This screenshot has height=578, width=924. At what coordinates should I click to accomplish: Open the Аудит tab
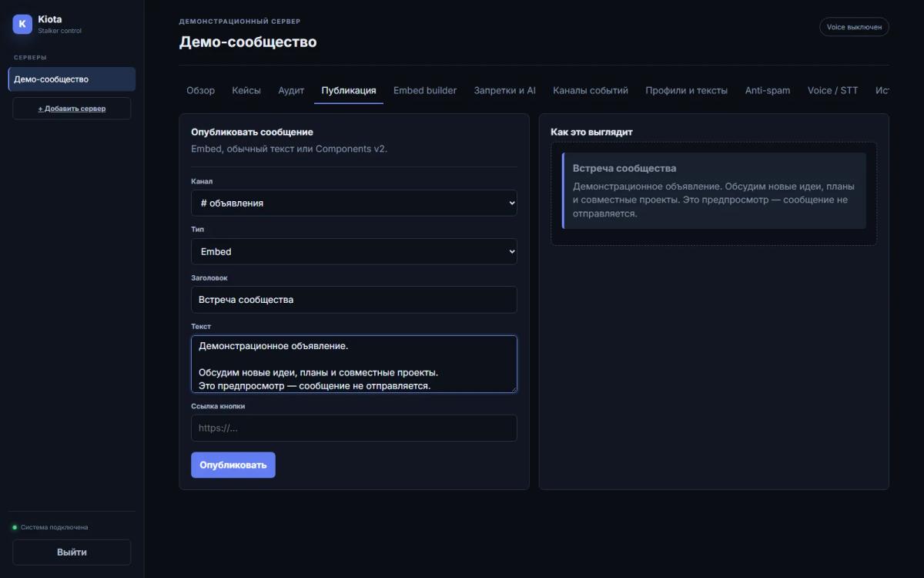pos(291,90)
